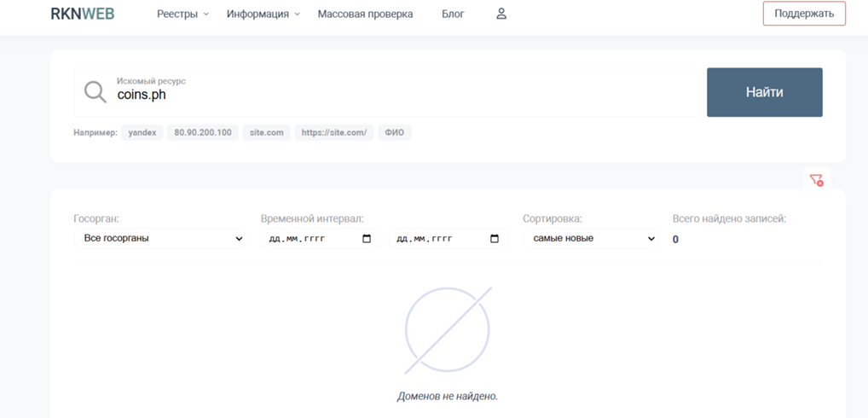Click the start date input field

(x=321, y=239)
